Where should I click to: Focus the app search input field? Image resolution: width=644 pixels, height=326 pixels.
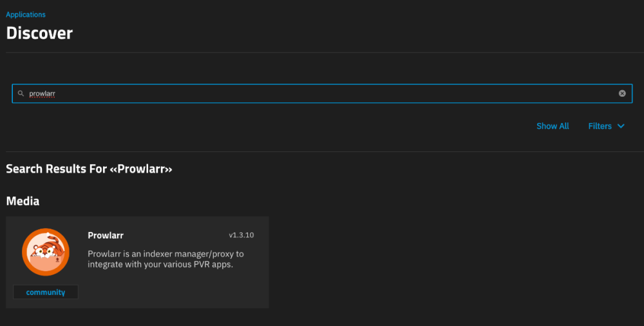tap(322, 93)
